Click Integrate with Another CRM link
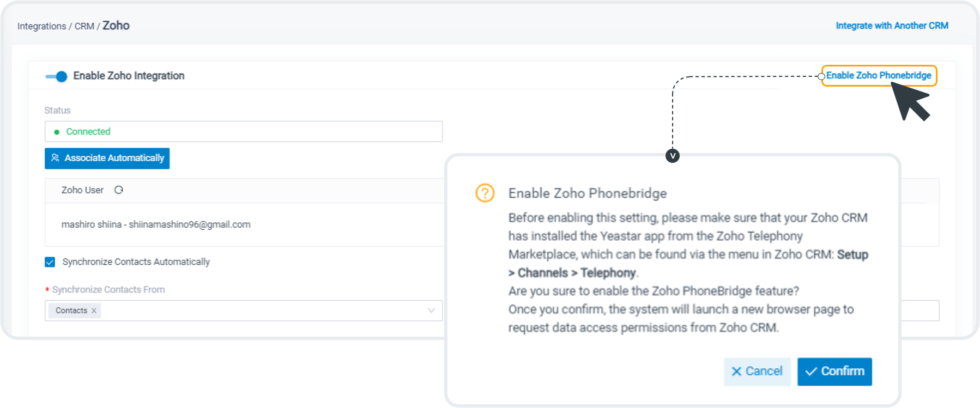 coord(892,26)
